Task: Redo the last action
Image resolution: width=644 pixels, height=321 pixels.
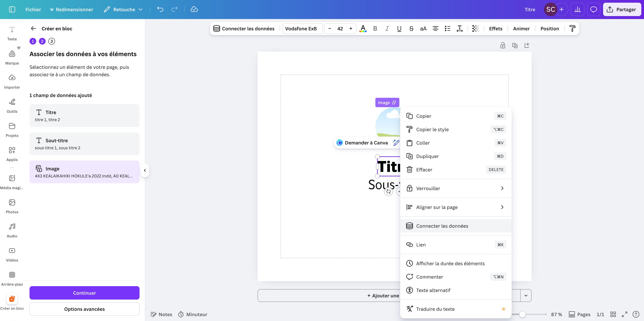Action: click(x=174, y=10)
